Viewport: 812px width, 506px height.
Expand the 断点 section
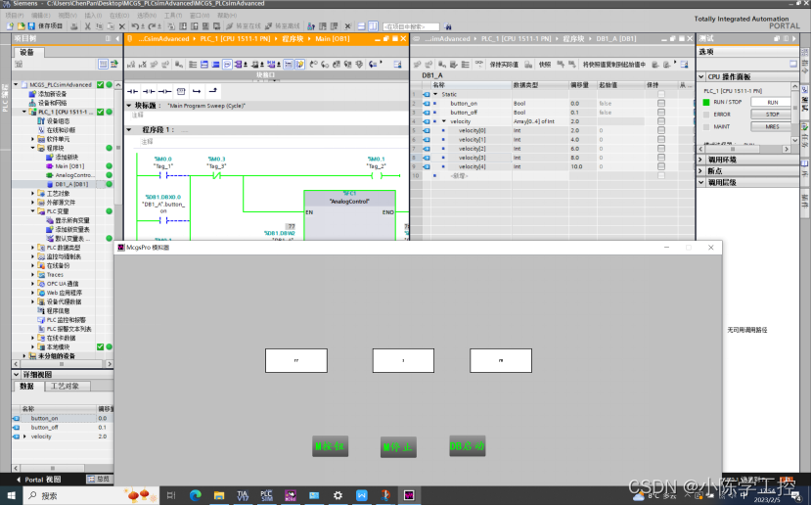[701, 171]
